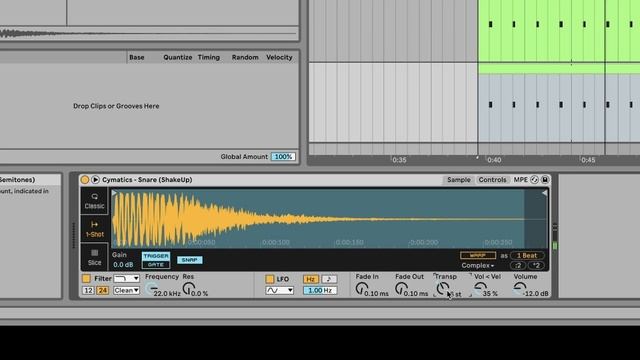Select the 12 dB filter slope
640x360 pixels.
[88, 290]
